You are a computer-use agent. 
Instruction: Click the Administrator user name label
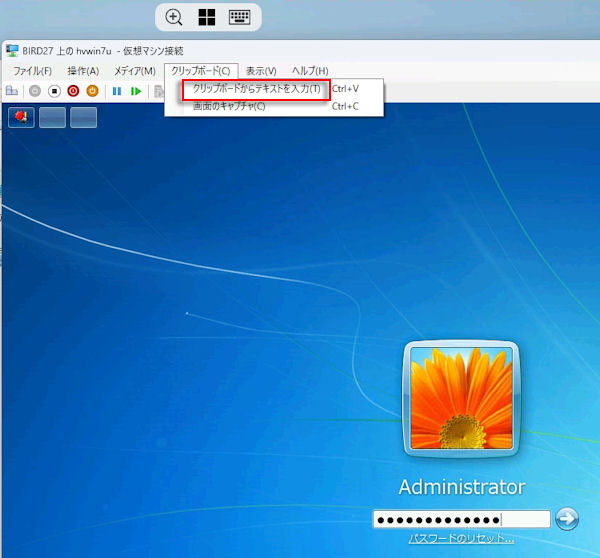(x=462, y=487)
